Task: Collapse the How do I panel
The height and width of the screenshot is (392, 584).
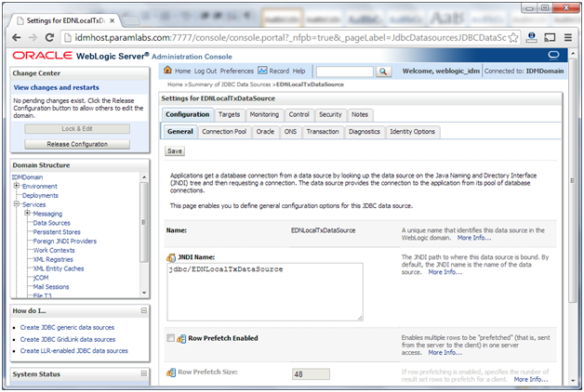Action: [x=144, y=310]
